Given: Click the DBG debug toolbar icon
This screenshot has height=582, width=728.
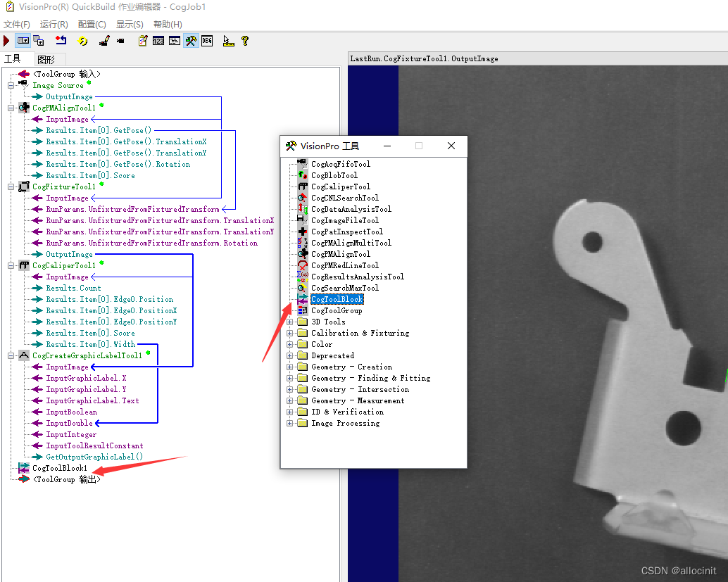Looking at the screenshot, I should (207, 41).
